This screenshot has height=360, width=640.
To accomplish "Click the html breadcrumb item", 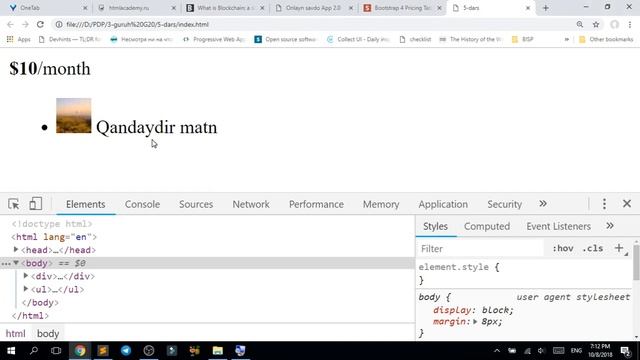I will tap(16, 333).
